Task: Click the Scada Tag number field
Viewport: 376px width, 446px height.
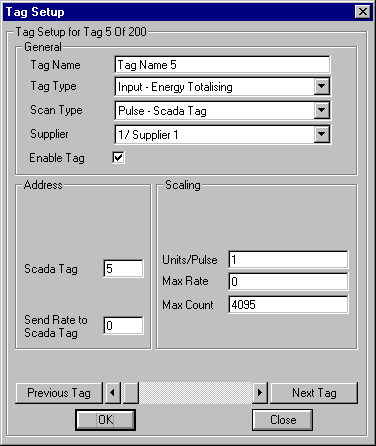Action: coord(123,268)
